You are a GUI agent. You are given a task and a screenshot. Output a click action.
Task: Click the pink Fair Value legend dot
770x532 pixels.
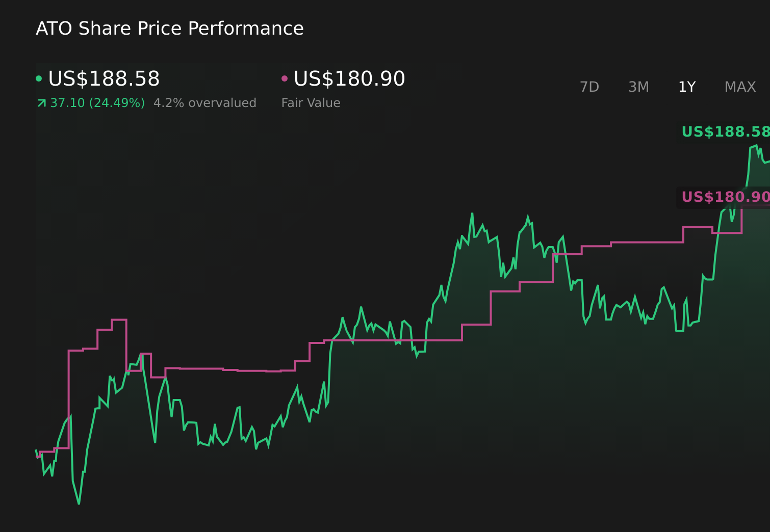[x=285, y=78]
